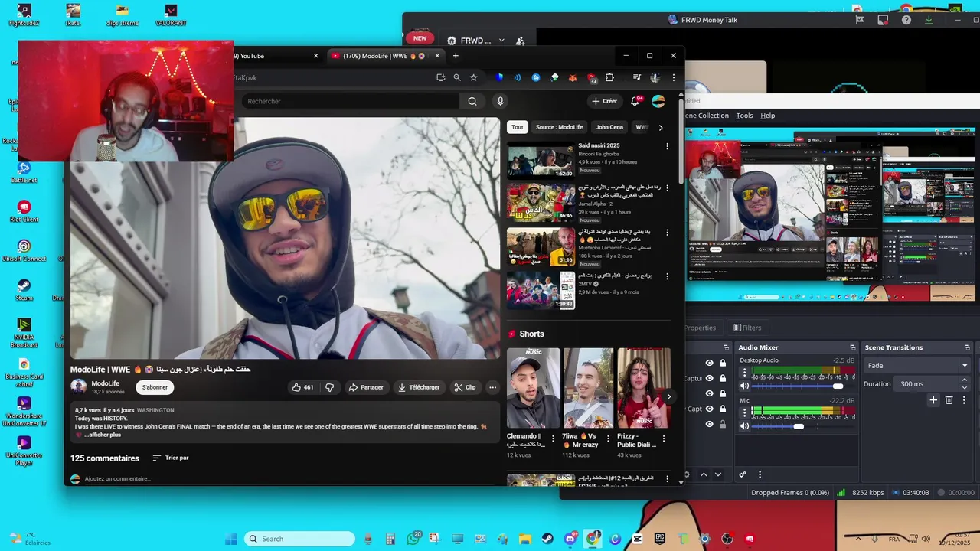Image resolution: width=980 pixels, height=551 pixels.
Task: Close the ModoLife | WWE tab
Action: tap(438, 56)
